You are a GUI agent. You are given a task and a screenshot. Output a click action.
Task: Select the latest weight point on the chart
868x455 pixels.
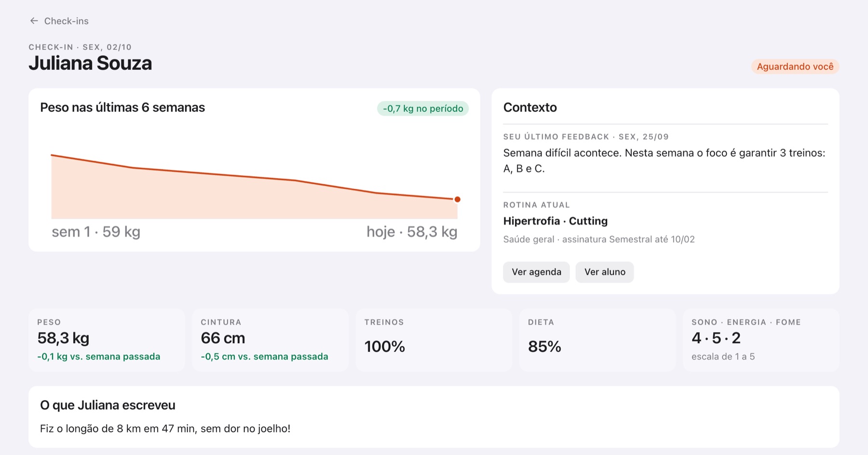coord(457,199)
